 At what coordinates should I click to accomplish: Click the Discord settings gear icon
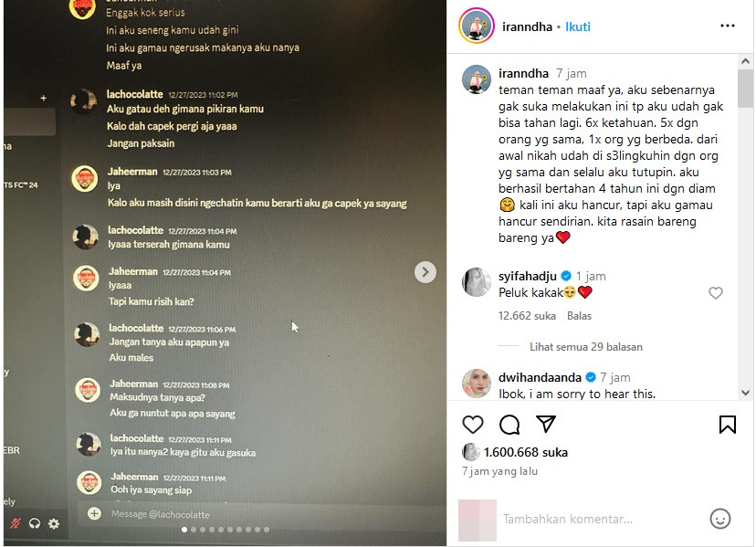tap(54, 524)
